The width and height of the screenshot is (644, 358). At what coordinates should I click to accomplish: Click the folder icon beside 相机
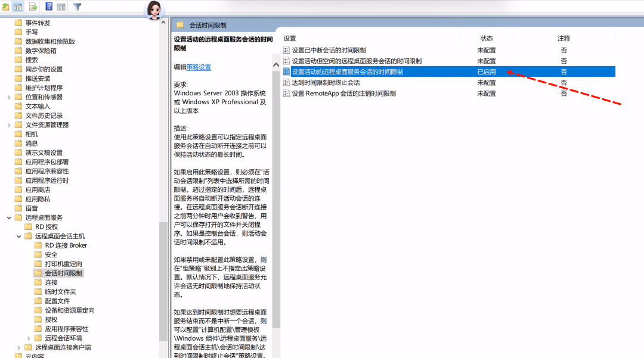pos(18,133)
